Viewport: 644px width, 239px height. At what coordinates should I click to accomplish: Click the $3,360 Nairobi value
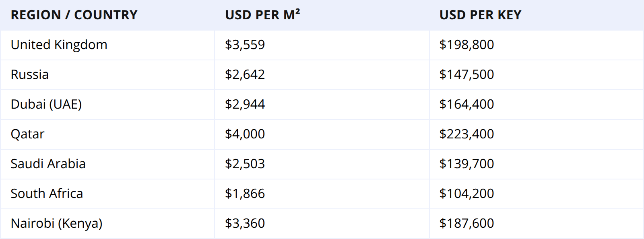click(x=245, y=223)
